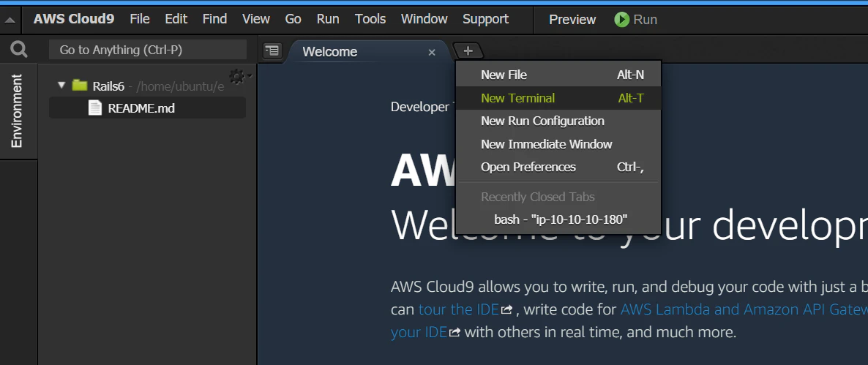Choose New Terminal from the menu
This screenshot has width=868, height=365.
pos(558,98)
